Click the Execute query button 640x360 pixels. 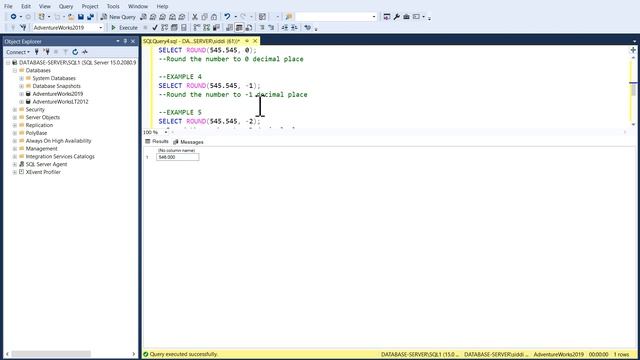click(x=124, y=27)
